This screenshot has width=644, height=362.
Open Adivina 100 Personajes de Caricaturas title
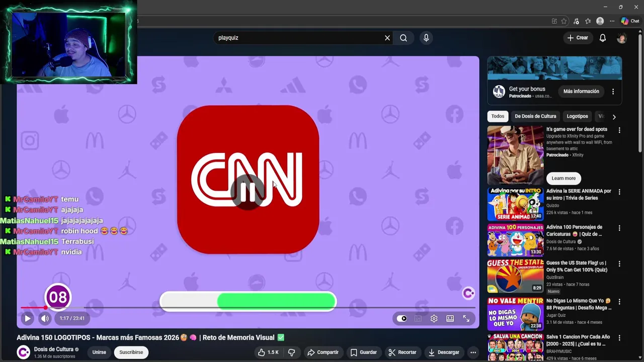tap(574, 231)
